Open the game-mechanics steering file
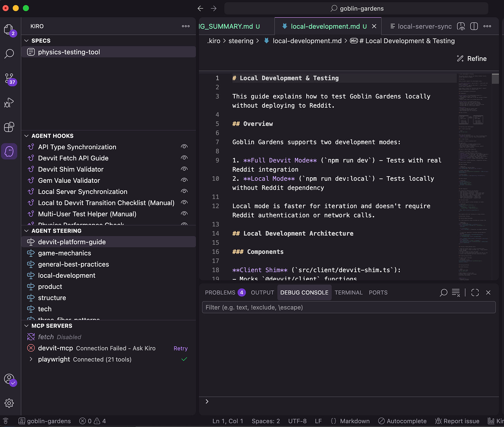The height and width of the screenshot is (427, 504). [108, 253]
